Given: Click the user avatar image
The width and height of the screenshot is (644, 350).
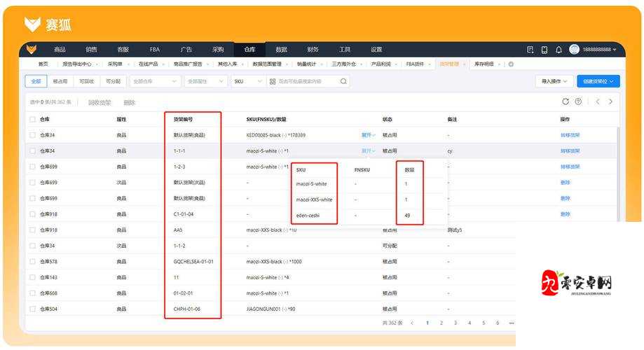Looking at the screenshot, I should 574,49.
